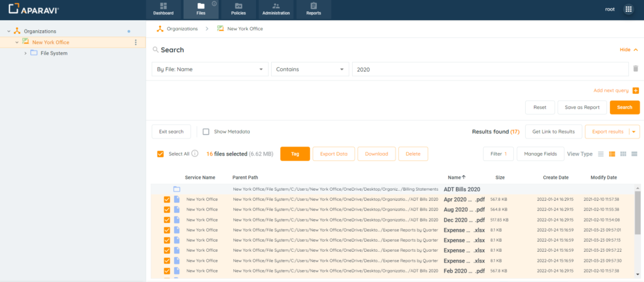Viewport: 644px width, 282px height.
Task: Uncheck the Select All checkbox
Action: (160, 154)
